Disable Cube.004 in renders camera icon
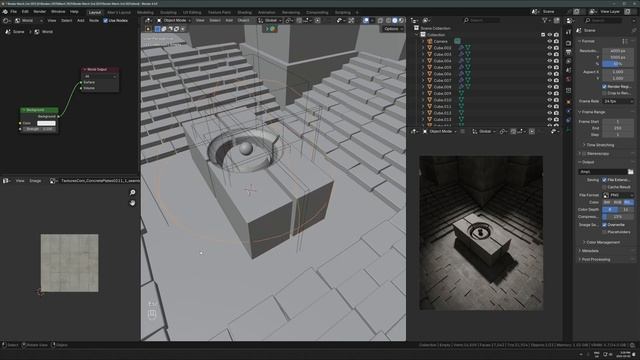 point(556,61)
